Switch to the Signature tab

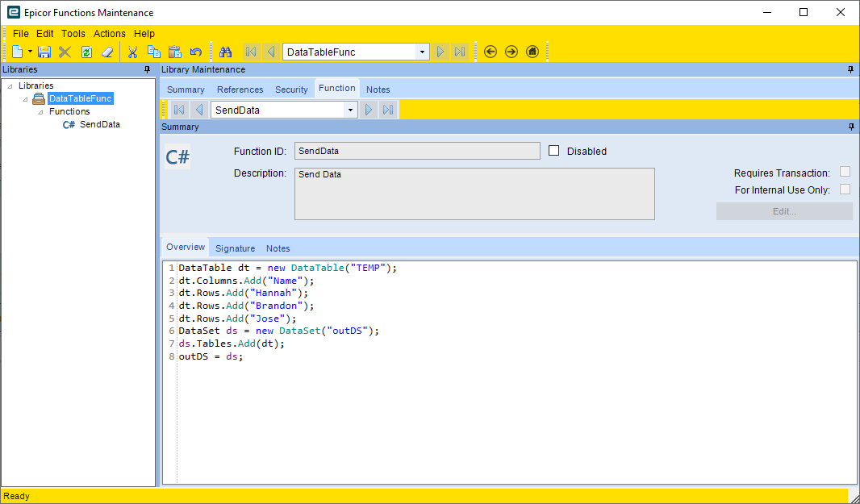[236, 248]
